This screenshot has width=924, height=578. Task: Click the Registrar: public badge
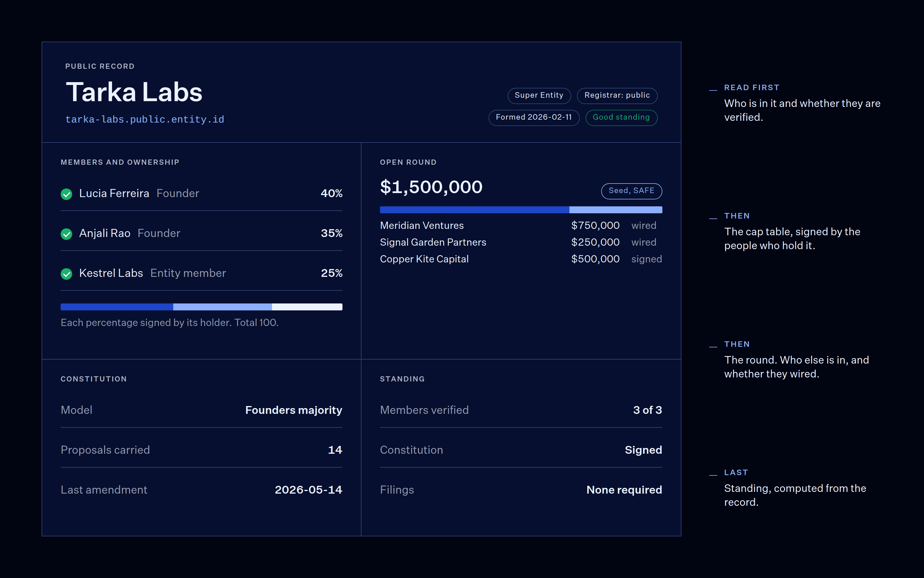(x=617, y=96)
